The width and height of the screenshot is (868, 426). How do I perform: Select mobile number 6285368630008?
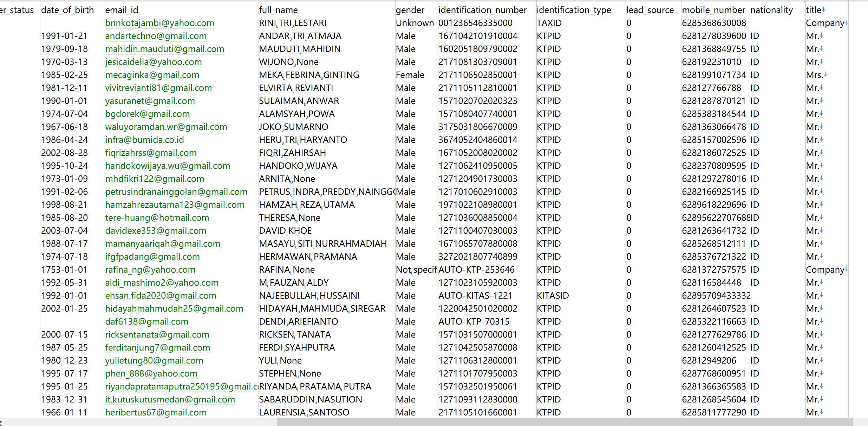click(714, 23)
